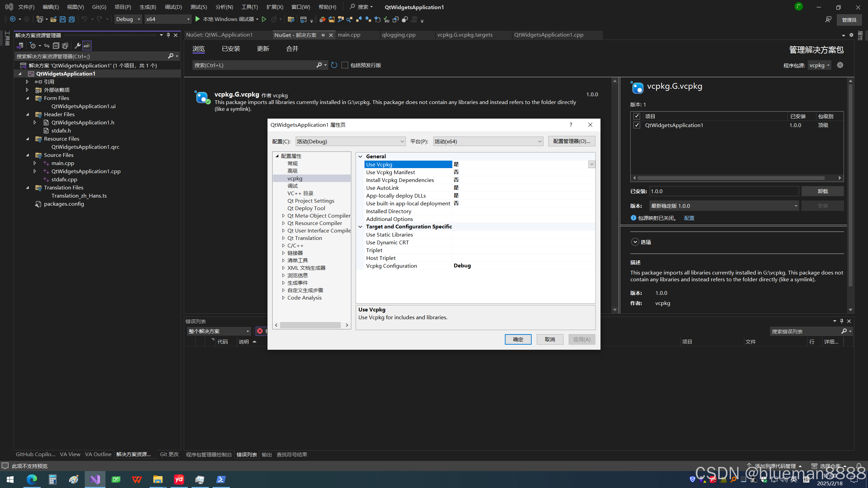Open the version 最新稳定版 1.0.0 dropdown
The height and width of the screenshot is (488, 868).
[724, 206]
